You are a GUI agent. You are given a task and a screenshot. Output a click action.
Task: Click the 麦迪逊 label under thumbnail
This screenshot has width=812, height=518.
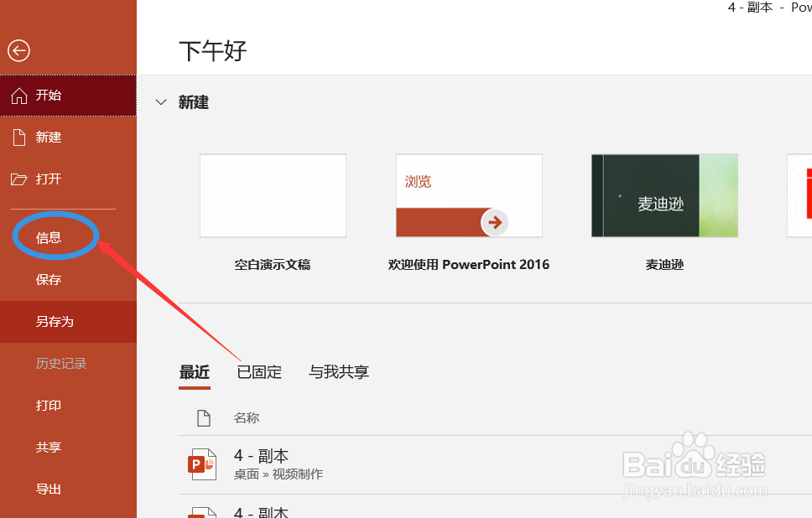click(664, 264)
